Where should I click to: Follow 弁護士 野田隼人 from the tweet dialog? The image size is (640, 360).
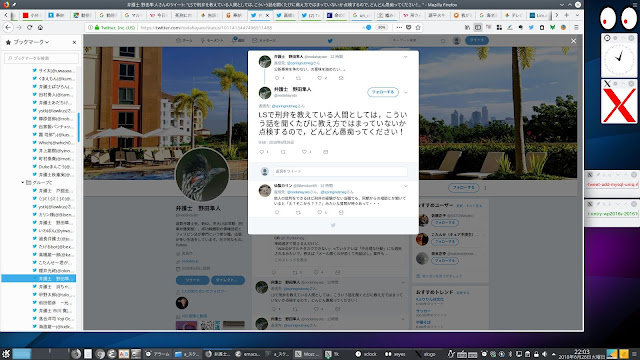point(383,92)
